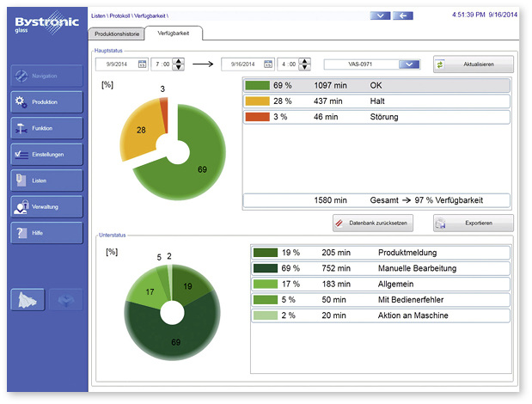532x404 pixels.
Task: Decrease the end time 4:00
Action: click(305, 67)
